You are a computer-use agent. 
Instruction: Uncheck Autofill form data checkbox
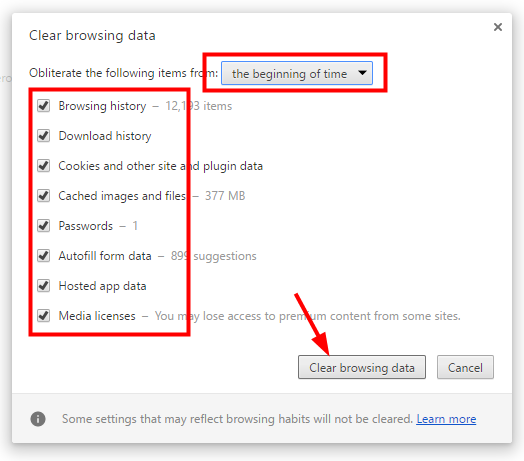(x=43, y=256)
